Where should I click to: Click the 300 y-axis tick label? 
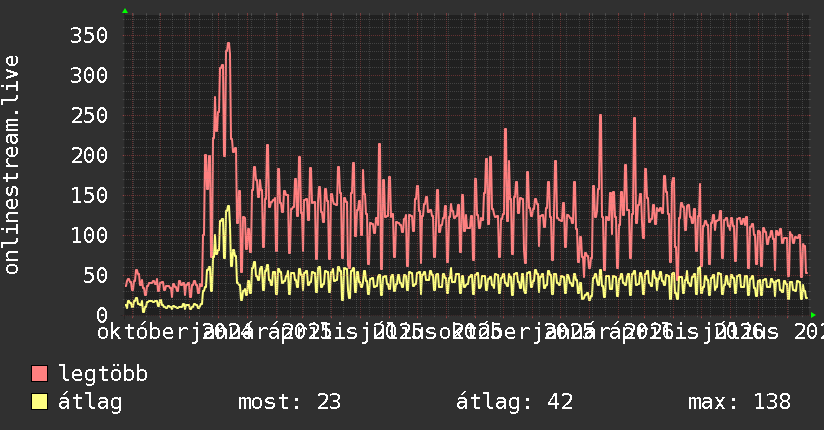(89, 76)
